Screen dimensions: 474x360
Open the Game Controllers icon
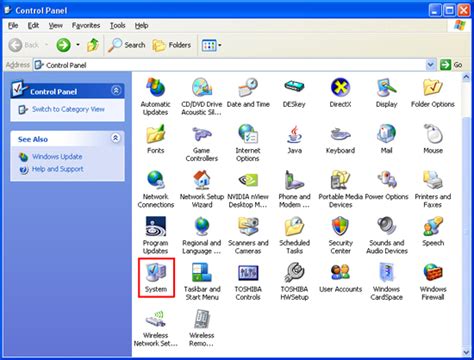point(202,143)
